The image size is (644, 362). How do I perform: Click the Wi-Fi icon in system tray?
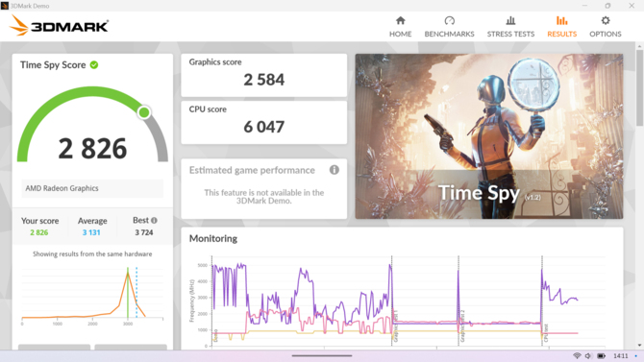(577, 356)
